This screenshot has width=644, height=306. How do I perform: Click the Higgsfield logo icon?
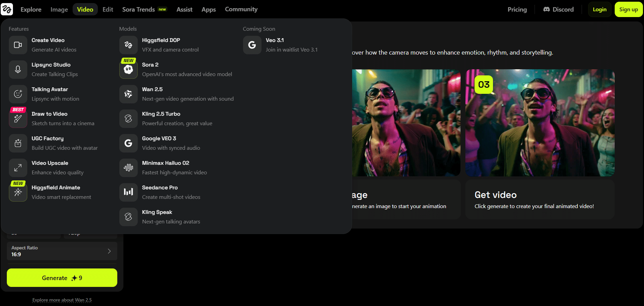(x=7, y=9)
